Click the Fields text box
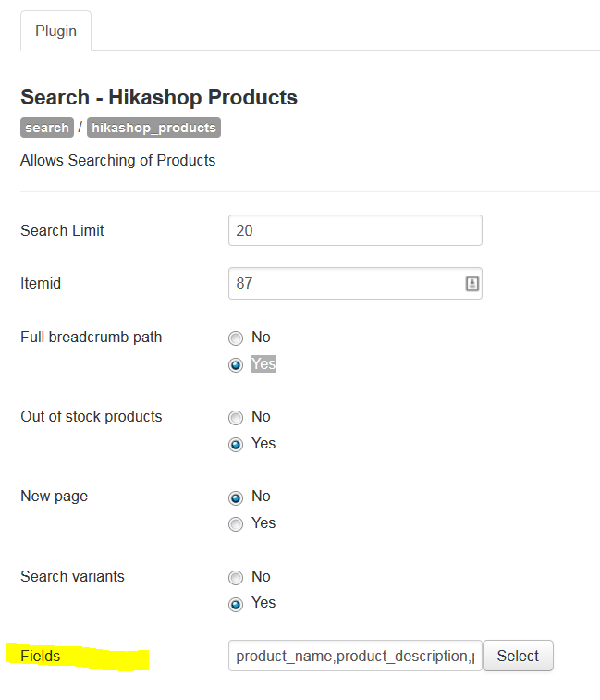600x700 pixels. pos(355,656)
